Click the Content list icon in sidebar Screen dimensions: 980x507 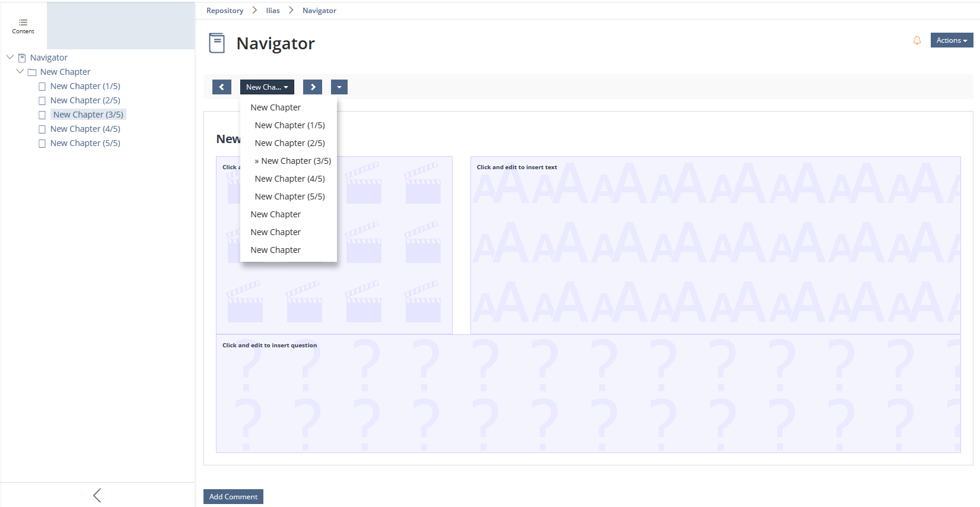pyautogui.click(x=23, y=23)
